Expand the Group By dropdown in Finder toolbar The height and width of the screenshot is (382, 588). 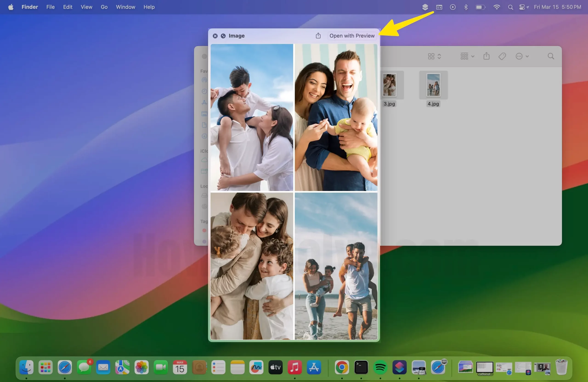(467, 56)
